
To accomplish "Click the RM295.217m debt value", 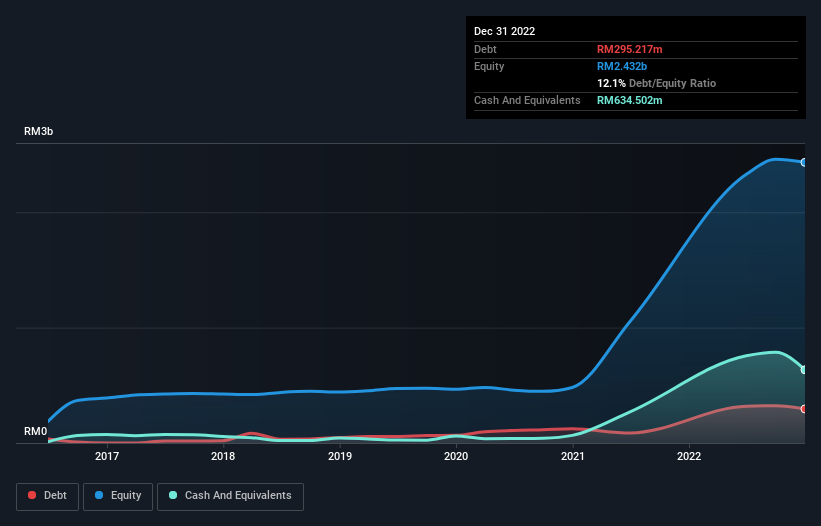I will point(629,49).
